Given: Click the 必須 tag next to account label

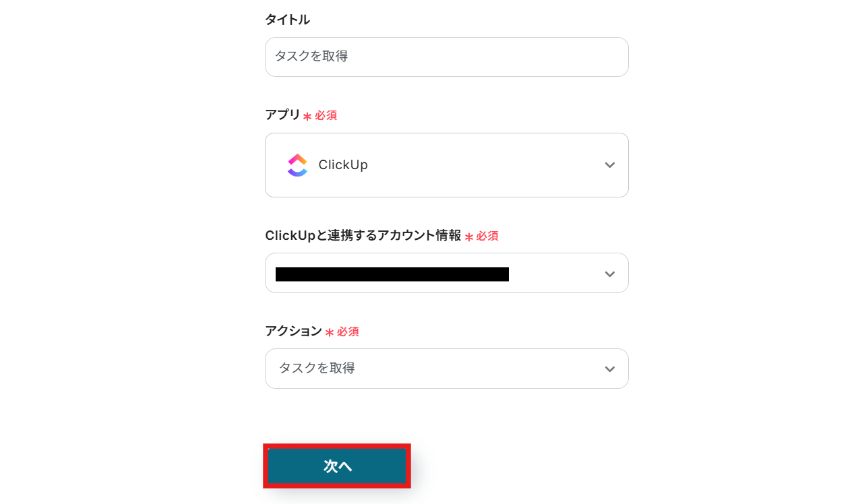Looking at the screenshot, I should click(487, 236).
